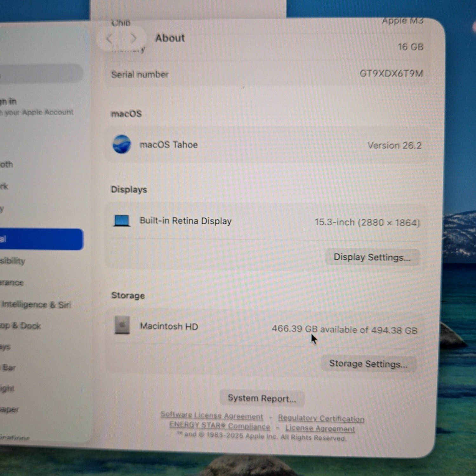Click the Built-in Retina Display laptop icon
Screen dimensions: 476x476
[122, 221]
